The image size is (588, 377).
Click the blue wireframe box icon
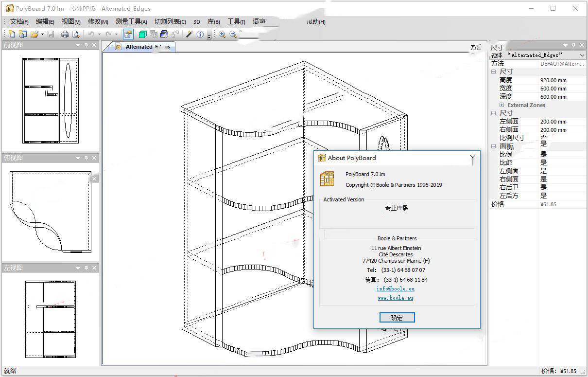164,34
